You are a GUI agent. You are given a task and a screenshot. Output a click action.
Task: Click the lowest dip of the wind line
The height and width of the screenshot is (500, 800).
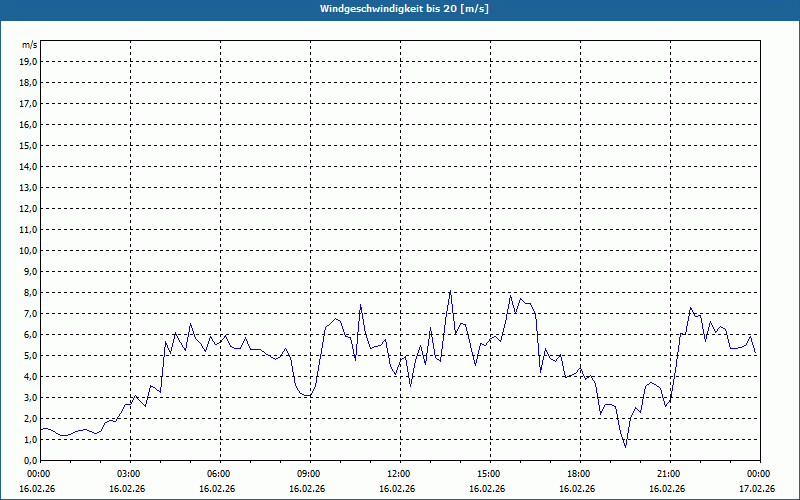point(626,446)
